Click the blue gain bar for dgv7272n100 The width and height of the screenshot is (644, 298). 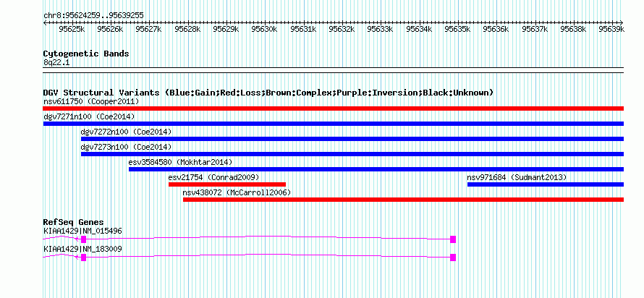(352, 139)
